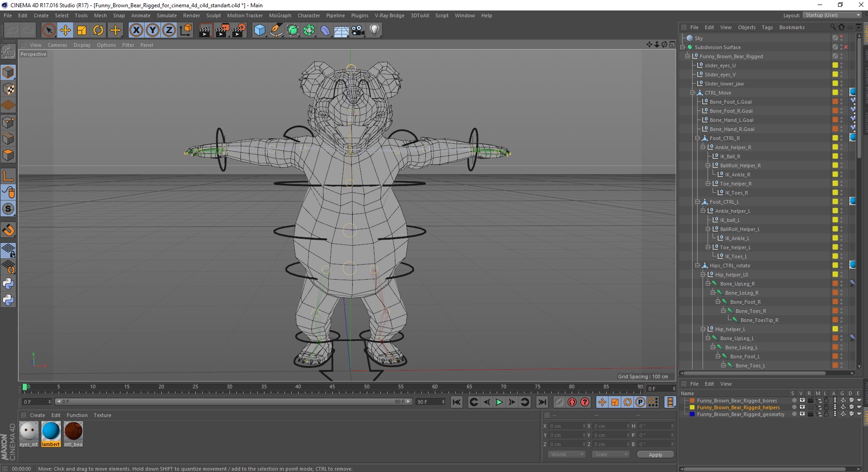Collapse Hip_helper_L hierarchy

click(703, 329)
